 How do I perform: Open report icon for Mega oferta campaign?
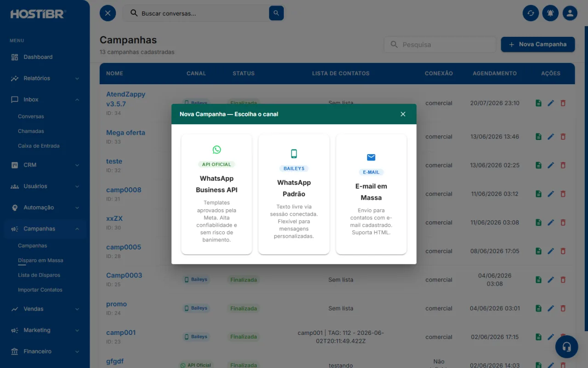[x=538, y=137]
